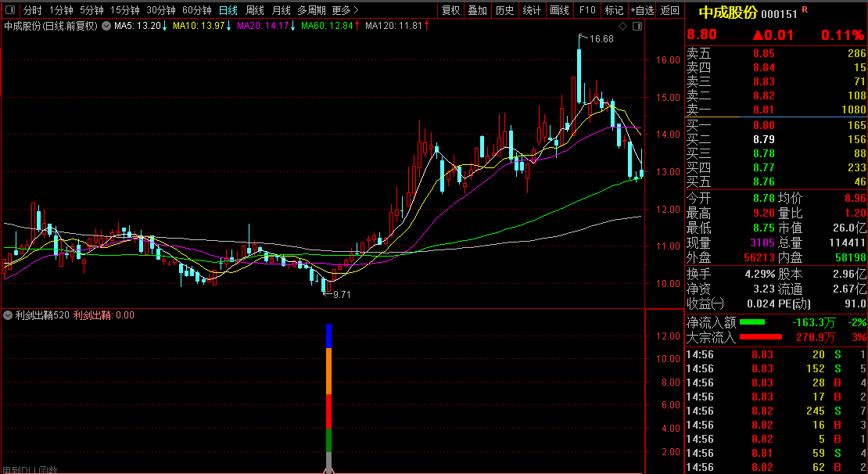Click the 复权 toolbar button
This screenshot has width=868, height=474.
pos(450,10)
